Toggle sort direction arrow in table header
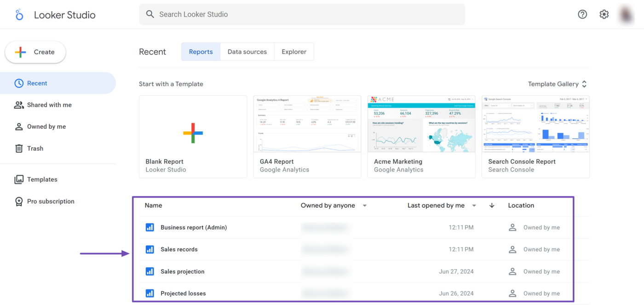 click(x=492, y=205)
